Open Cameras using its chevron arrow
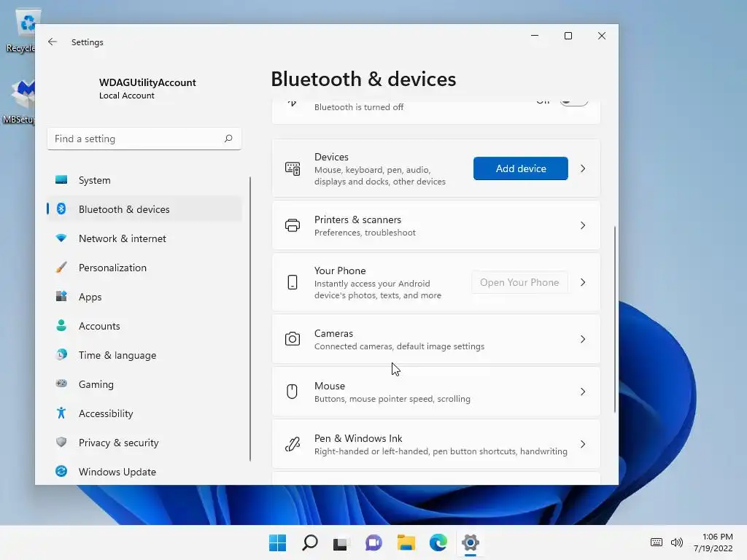The height and width of the screenshot is (560, 747). (583, 339)
